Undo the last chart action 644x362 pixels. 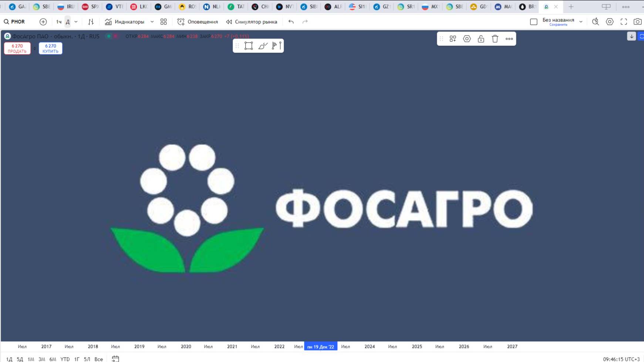click(291, 22)
